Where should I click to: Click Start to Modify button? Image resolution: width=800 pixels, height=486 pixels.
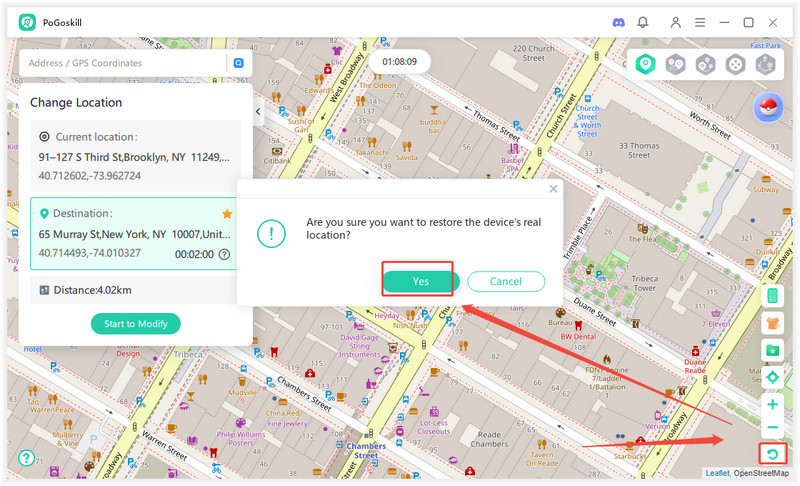click(136, 324)
